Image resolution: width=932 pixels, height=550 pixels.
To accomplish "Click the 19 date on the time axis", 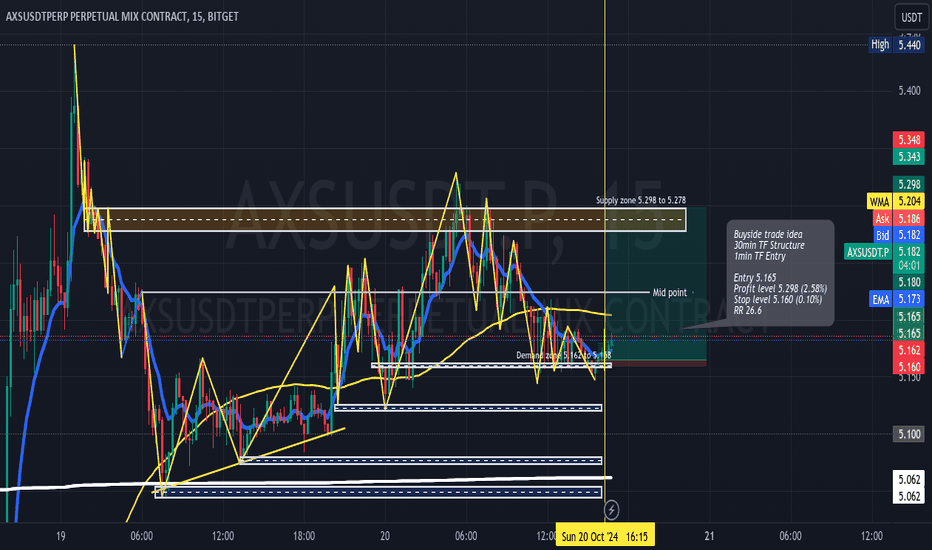I will 61,536.
